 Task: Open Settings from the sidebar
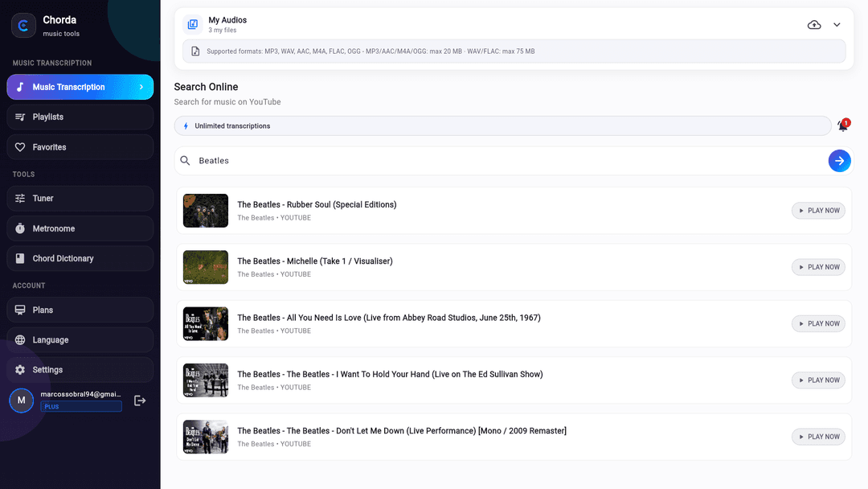pos(80,370)
